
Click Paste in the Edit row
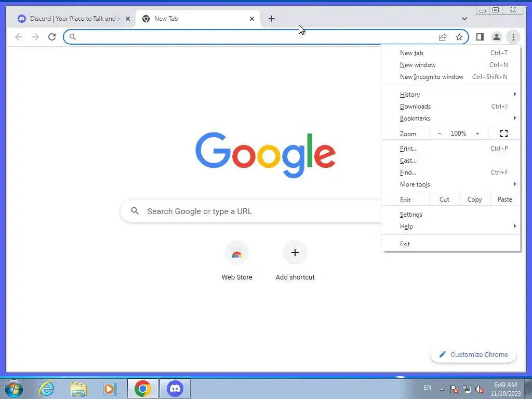505,199
